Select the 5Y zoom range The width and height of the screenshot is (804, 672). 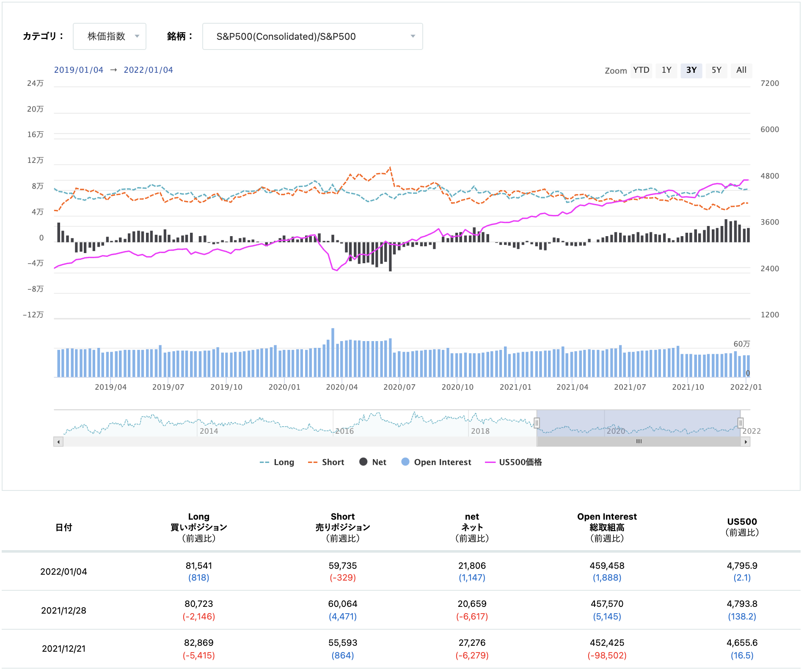click(x=716, y=70)
